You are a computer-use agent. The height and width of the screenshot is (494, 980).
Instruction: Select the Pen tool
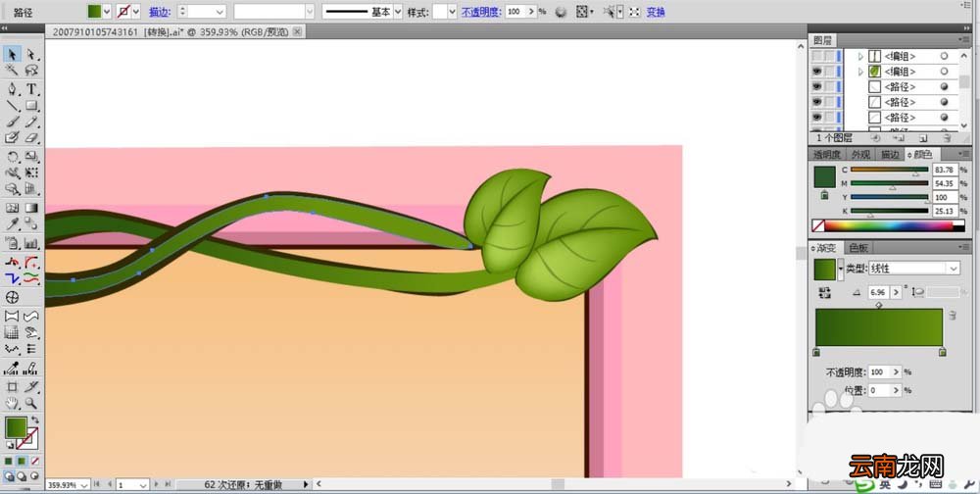[x=12, y=89]
